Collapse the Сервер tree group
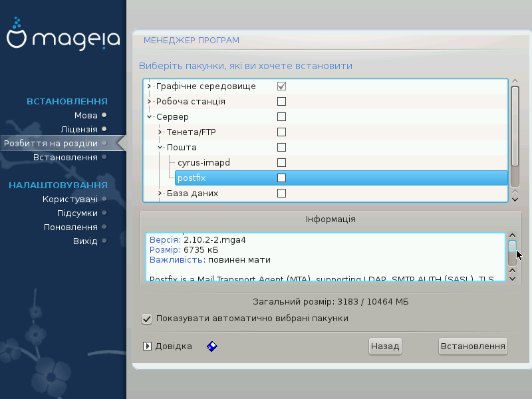This screenshot has height=399, width=532. click(150, 117)
